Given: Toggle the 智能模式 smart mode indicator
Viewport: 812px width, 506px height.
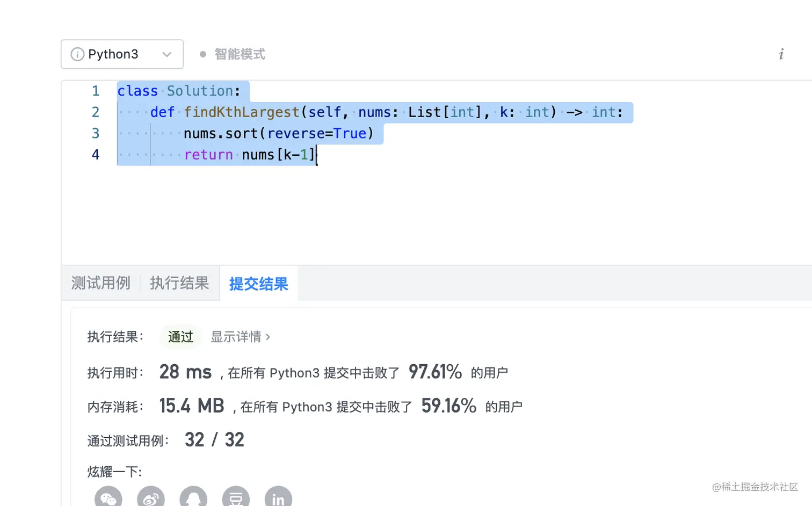Looking at the screenshot, I should [233, 54].
